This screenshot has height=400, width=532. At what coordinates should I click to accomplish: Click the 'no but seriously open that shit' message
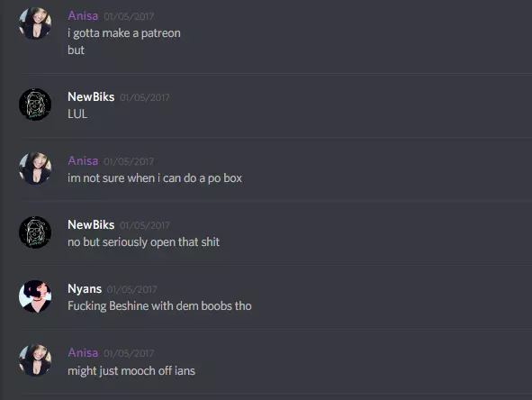pyautogui.click(x=143, y=242)
